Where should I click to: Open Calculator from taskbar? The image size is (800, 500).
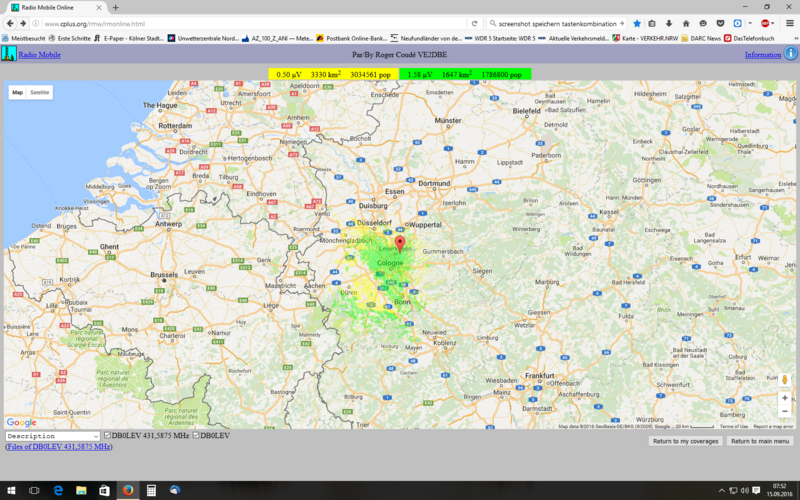point(151,490)
